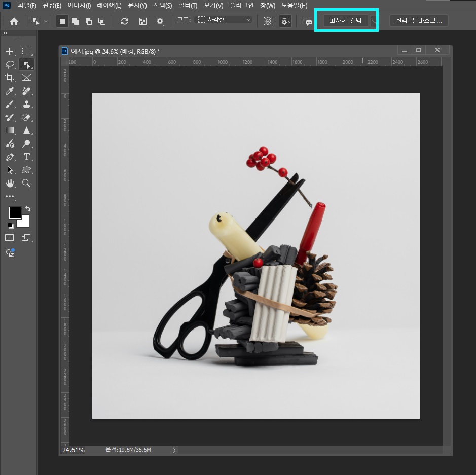Open the 보기(V) menu
Image resolution: width=476 pixels, height=475 pixels.
[x=213, y=6]
